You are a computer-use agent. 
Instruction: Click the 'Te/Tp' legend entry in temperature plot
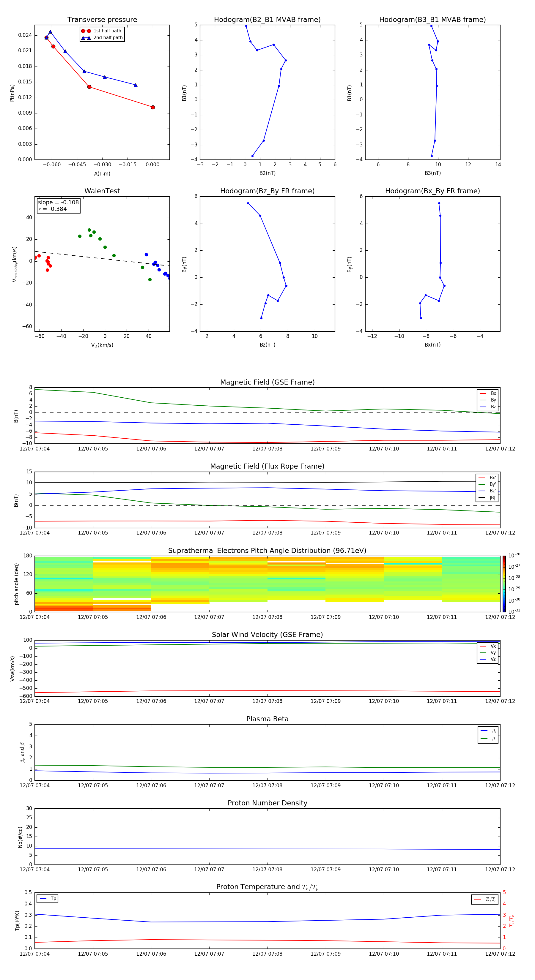click(x=485, y=899)
